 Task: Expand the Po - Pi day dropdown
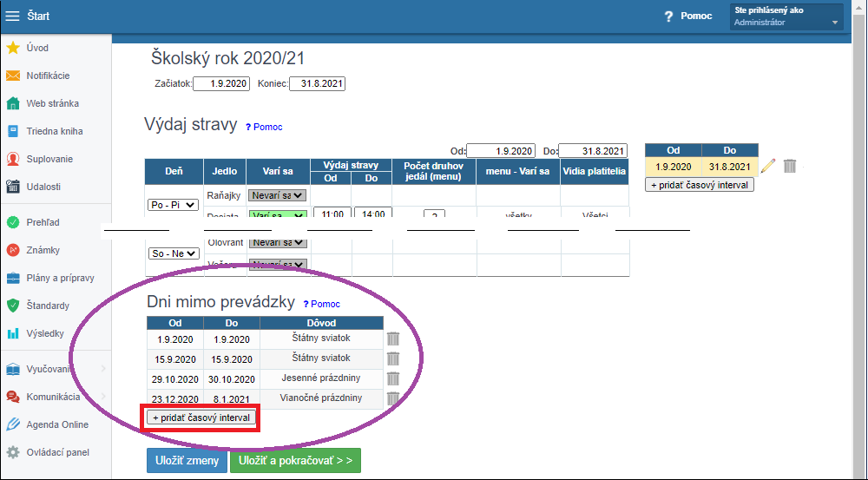pos(174,205)
